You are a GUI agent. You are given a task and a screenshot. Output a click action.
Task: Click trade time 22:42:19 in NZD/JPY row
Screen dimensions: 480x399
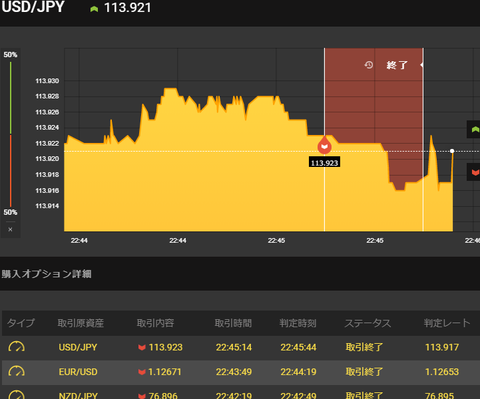(x=234, y=396)
